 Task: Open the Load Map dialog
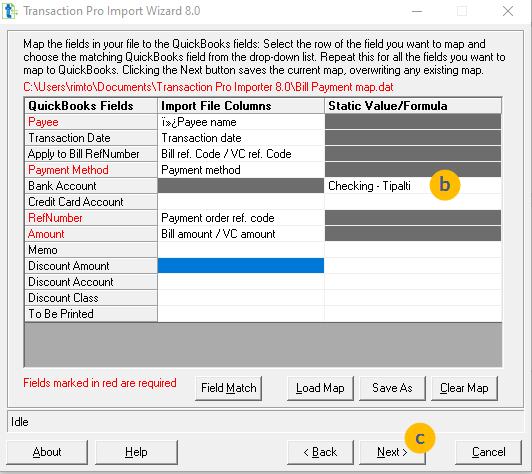tap(320, 388)
